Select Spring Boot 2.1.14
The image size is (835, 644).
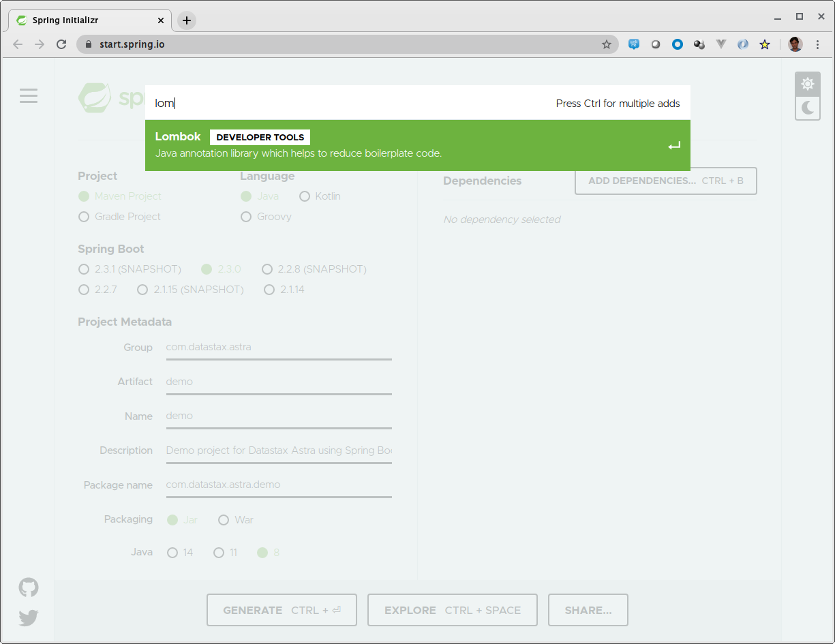click(284, 290)
